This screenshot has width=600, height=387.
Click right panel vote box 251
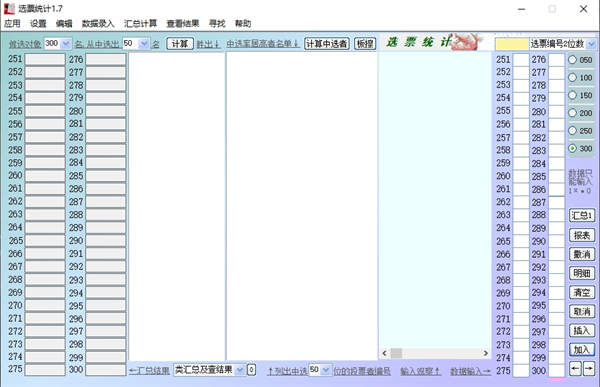(521, 60)
